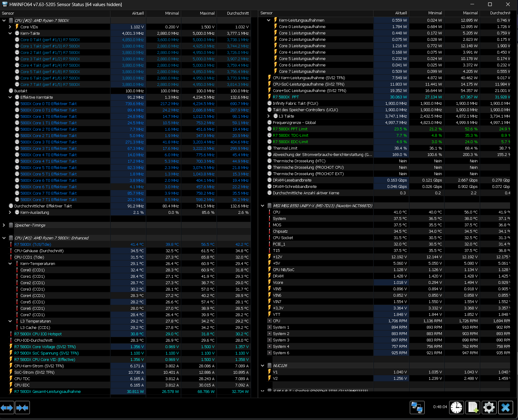518x420 pixels.
Task: Click the lightning icon beside Vcore
Action: (270, 282)
